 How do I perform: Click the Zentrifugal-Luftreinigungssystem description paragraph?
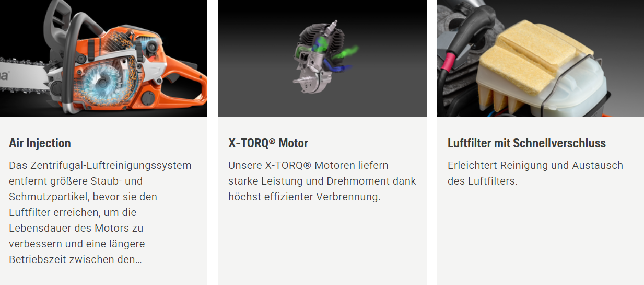click(x=100, y=212)
